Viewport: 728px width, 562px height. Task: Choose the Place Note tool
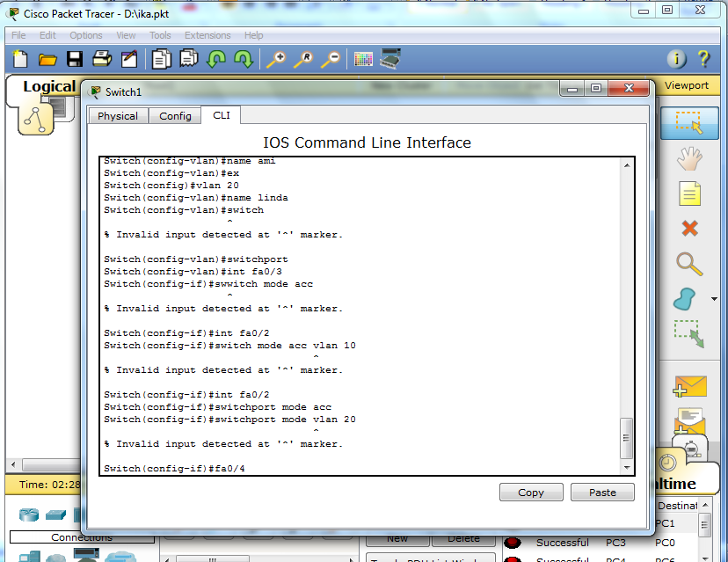(689, 193)
